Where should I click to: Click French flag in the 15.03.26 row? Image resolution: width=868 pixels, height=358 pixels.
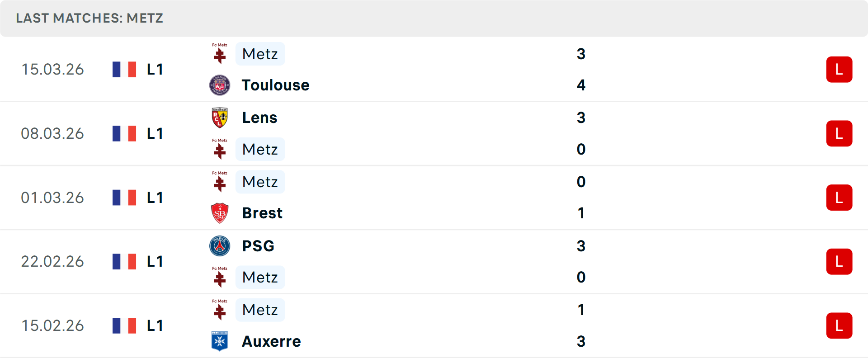coord(124,70)
